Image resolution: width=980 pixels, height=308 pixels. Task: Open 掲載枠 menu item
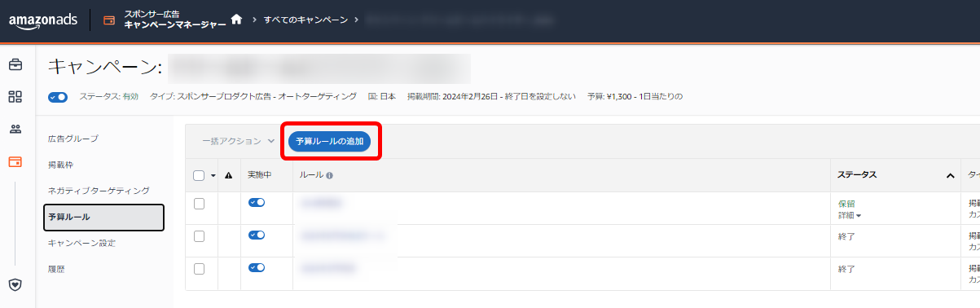60,165
